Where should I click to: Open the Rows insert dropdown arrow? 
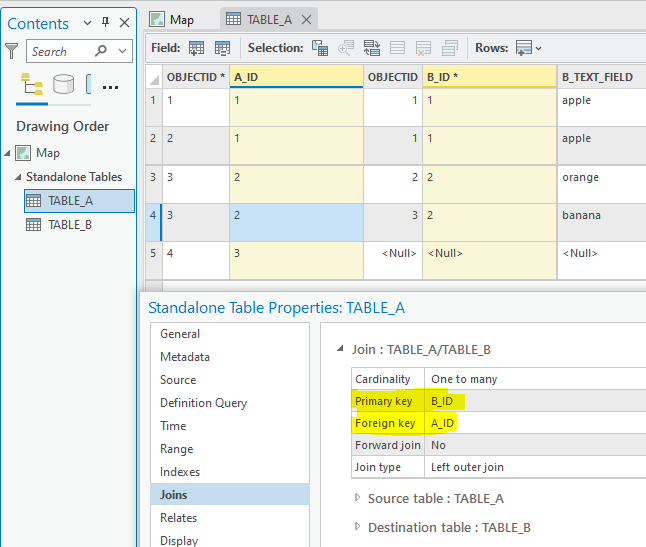click(x=539, y=48)
